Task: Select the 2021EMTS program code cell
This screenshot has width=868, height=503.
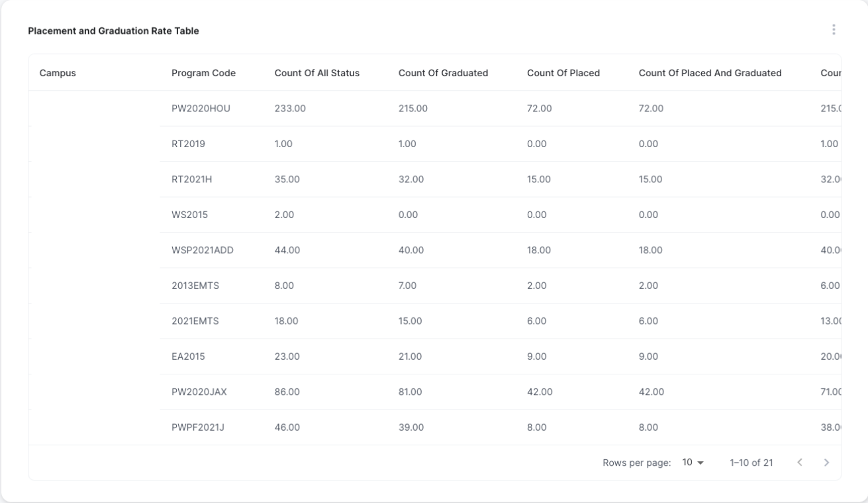Action: point(195,321)
